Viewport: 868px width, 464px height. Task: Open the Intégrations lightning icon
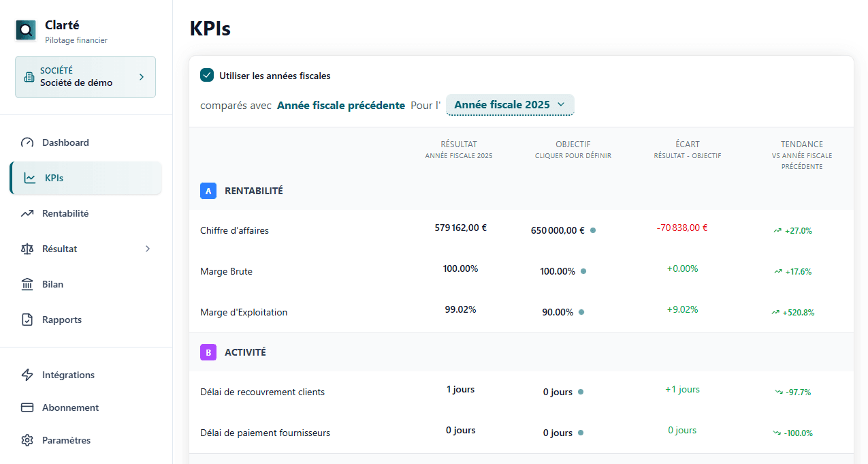(27, 375)
